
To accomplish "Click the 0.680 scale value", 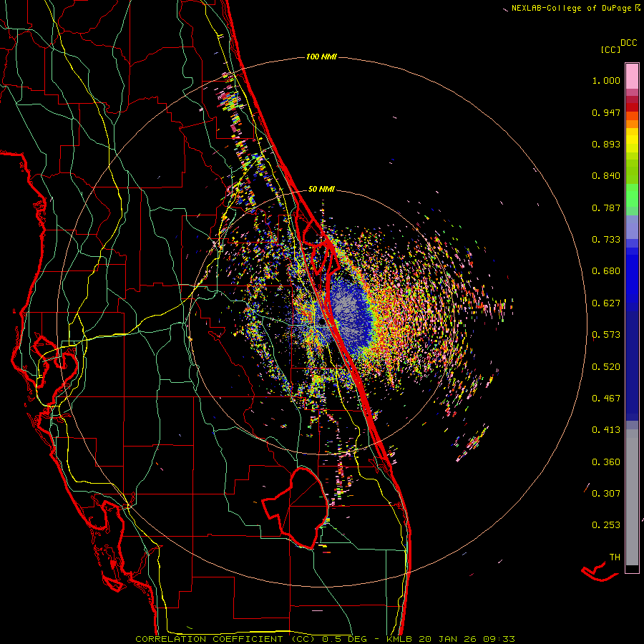I will [x=606, y=271].
